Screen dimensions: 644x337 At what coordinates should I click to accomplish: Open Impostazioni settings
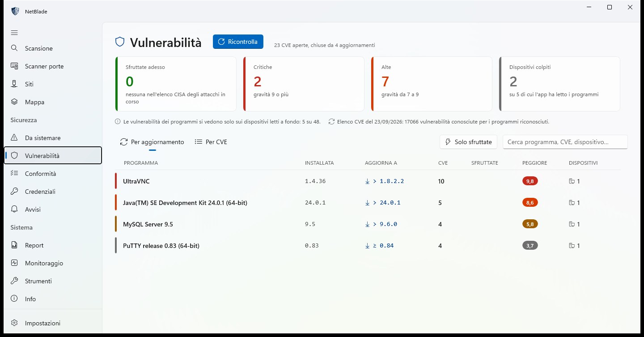(x=53, y=323)
